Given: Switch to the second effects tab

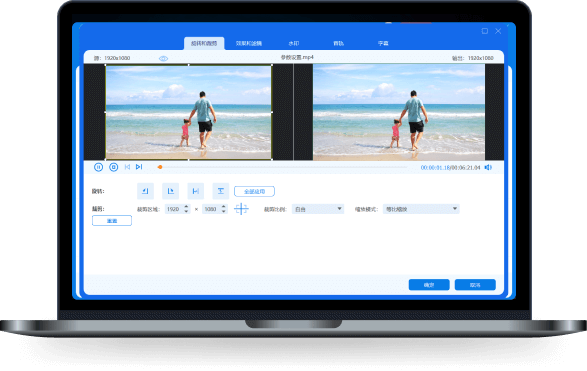Looking at the screenshot, I should (249, 43).
